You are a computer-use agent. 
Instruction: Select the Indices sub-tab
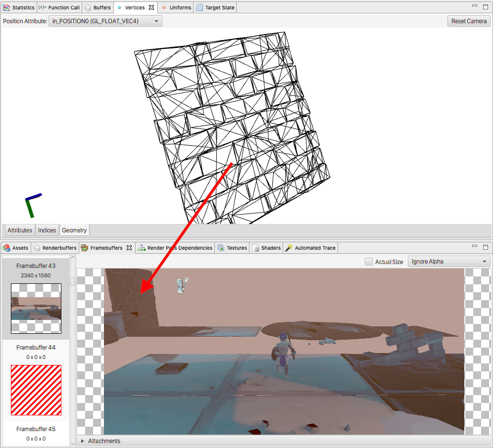(x=47, y=230)
